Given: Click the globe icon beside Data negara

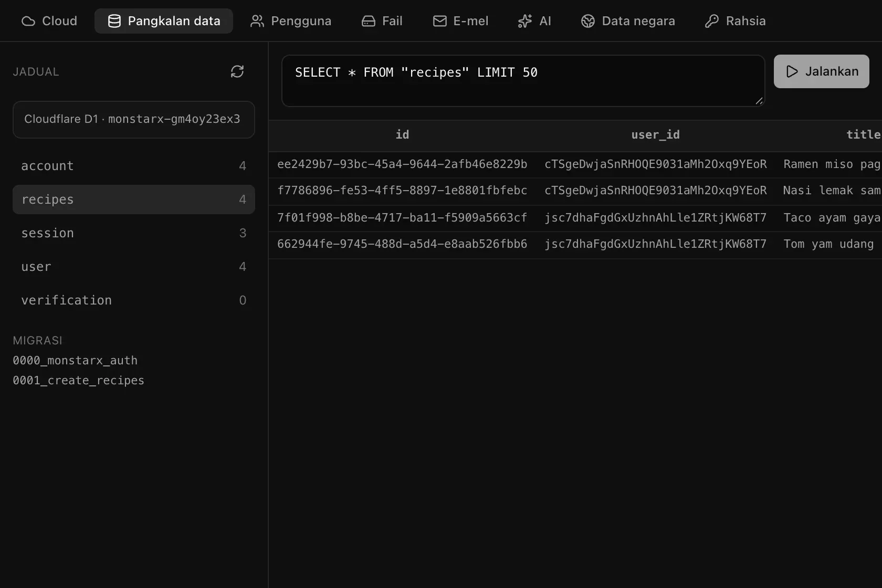Looking at the screenshot, I should point(588,21).
